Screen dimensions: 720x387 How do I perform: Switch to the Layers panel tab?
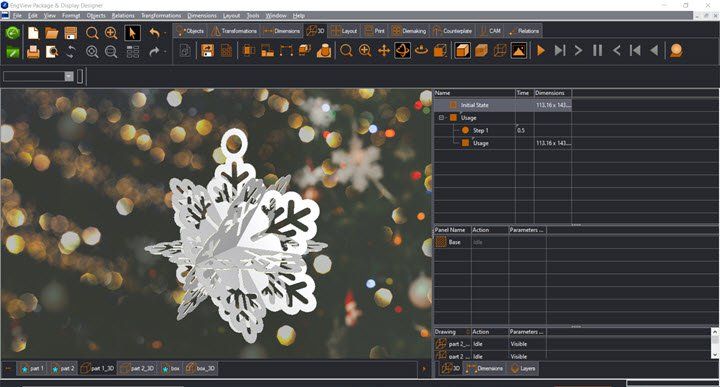[x=523, y=368]
